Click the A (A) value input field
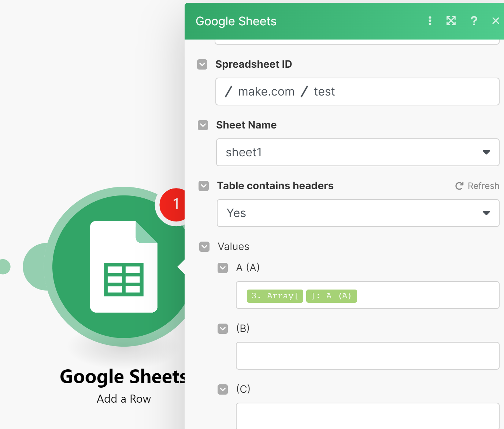This screenshot has width=504, height=429. coord(368,295)
